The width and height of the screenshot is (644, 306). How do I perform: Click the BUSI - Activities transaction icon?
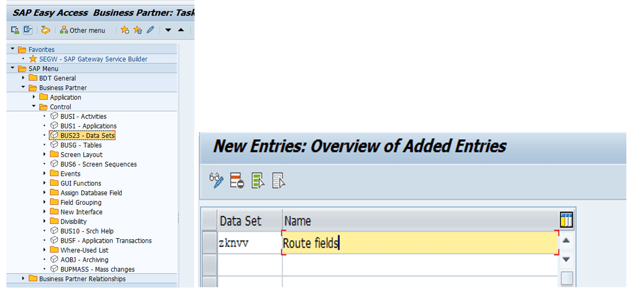coord(54,116)
